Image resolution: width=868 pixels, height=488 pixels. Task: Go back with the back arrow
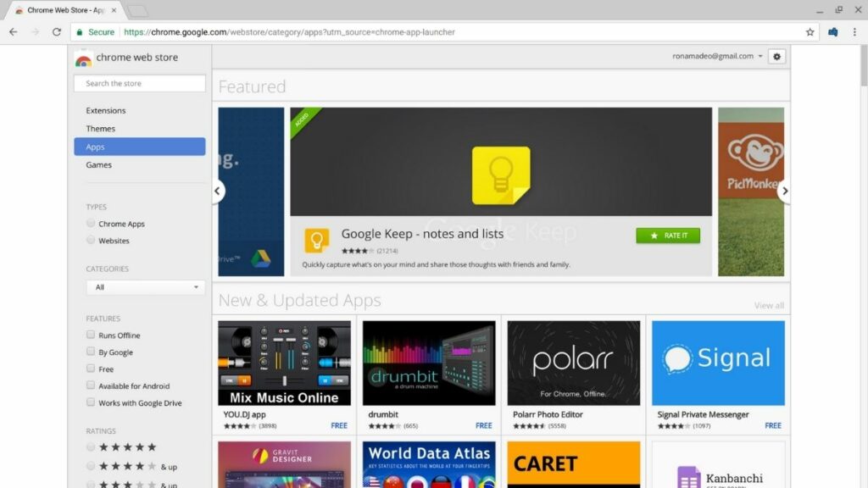click(x=13, y=31)
